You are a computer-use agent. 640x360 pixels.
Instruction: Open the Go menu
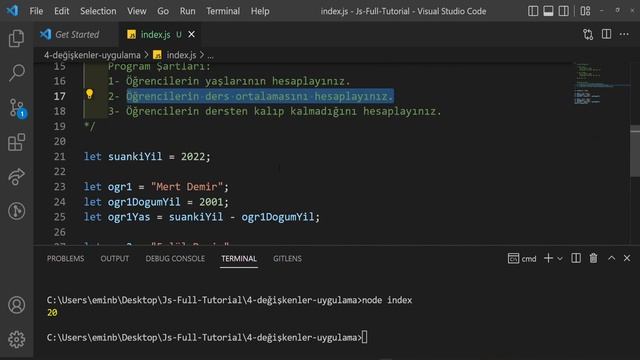(x=163, y=11)
